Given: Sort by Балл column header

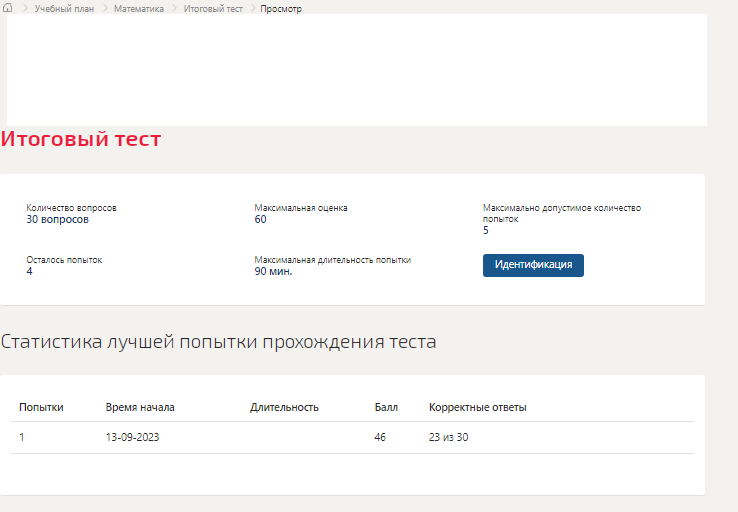Looking at the screenshot, I should tap(386, 407).
